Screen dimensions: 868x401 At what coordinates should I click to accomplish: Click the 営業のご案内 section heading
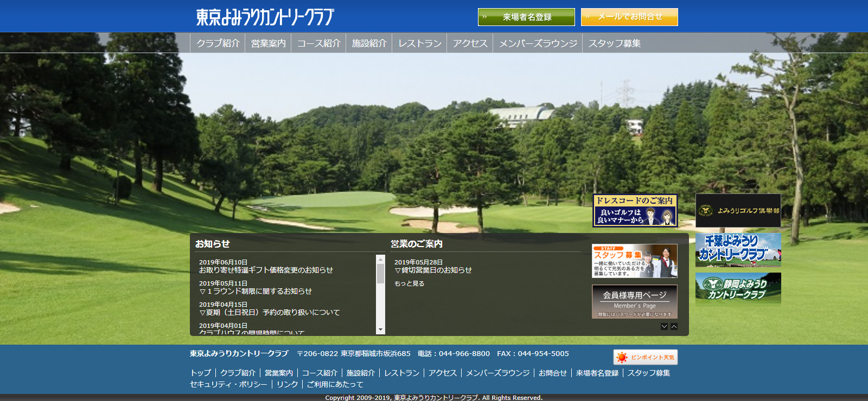pos(417,244)
